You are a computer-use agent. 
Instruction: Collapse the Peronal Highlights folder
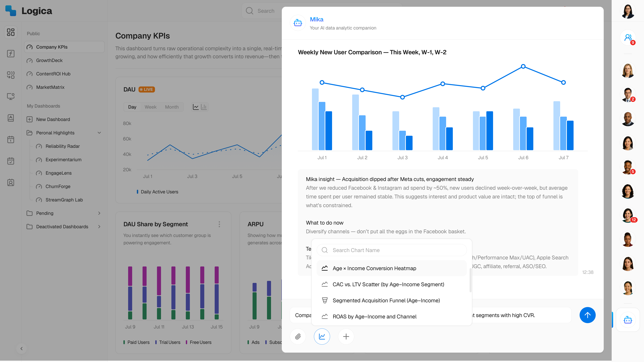(99, 133)
